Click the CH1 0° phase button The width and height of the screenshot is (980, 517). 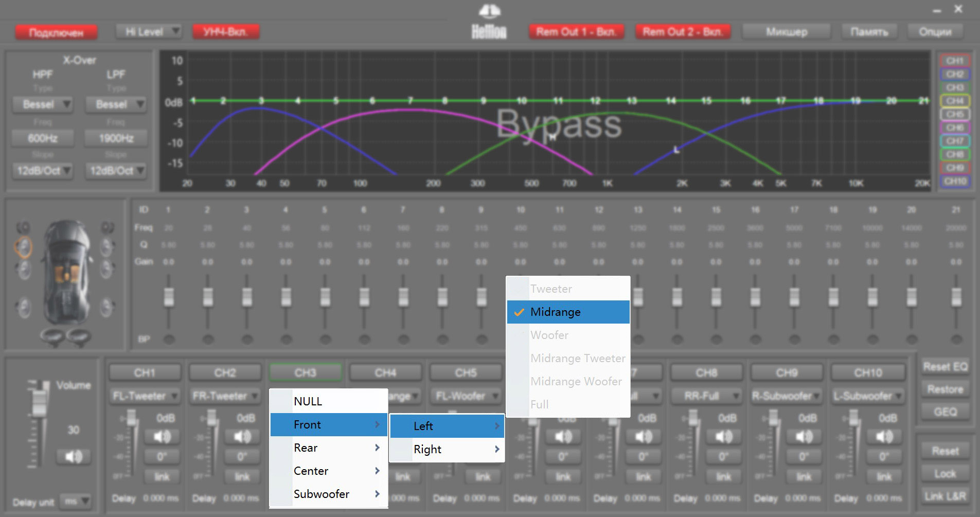coord(163,457)
